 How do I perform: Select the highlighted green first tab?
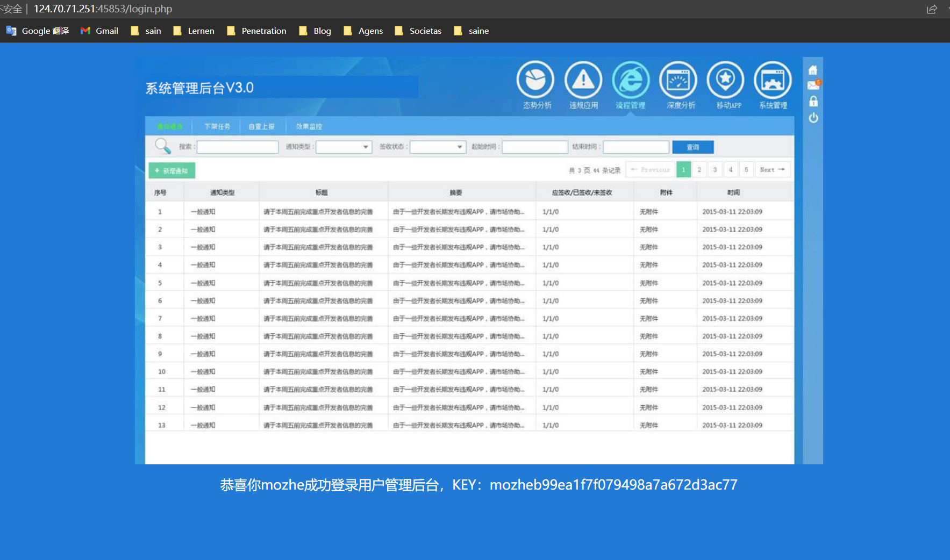(x=170, y=126)
